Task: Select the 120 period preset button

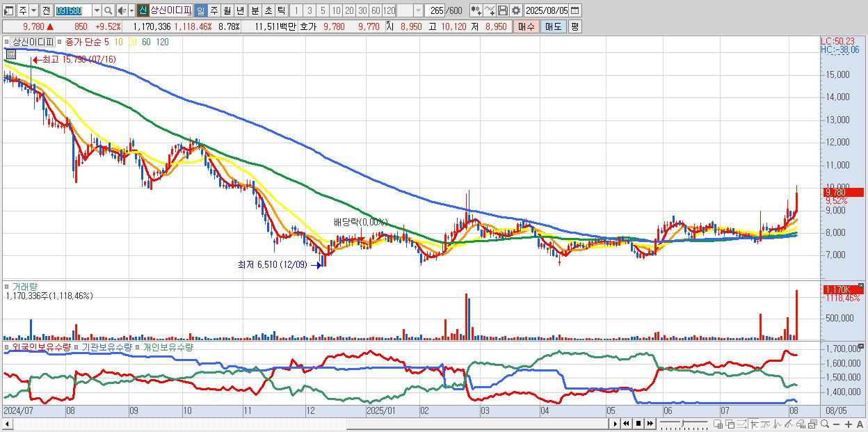Action: point(389,10)
